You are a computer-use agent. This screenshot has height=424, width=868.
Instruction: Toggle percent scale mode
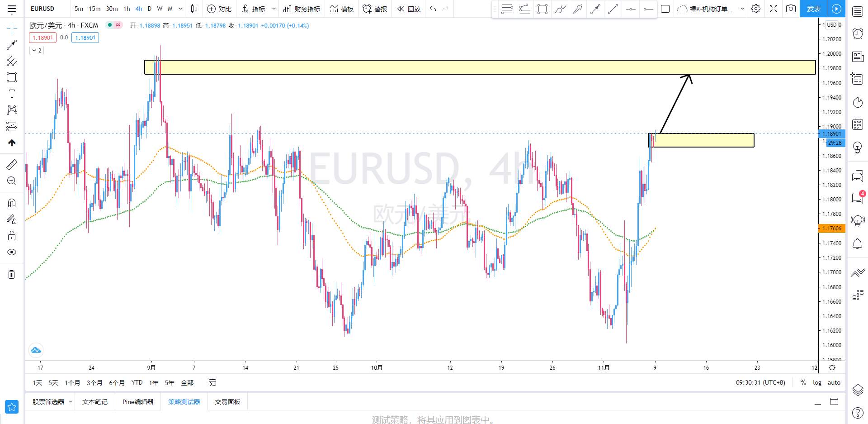(x=803, y=383)
